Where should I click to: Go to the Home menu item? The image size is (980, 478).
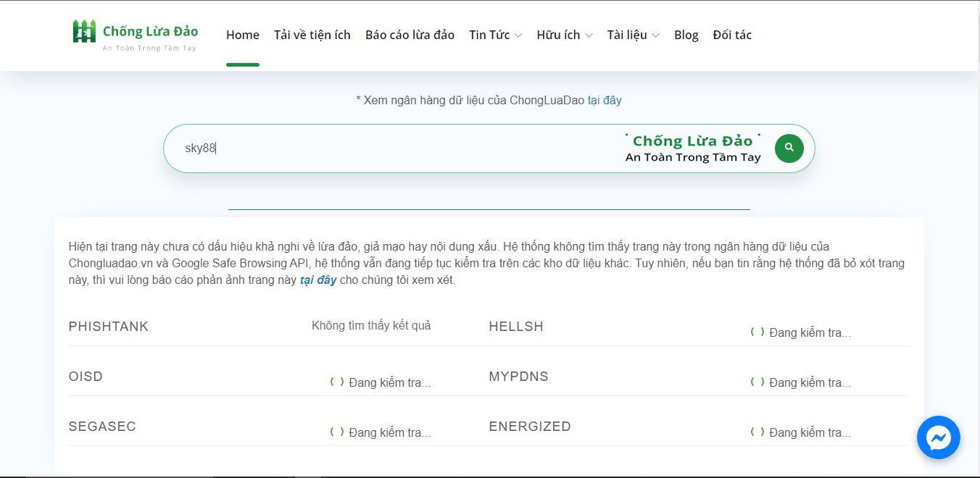[242, 35]
